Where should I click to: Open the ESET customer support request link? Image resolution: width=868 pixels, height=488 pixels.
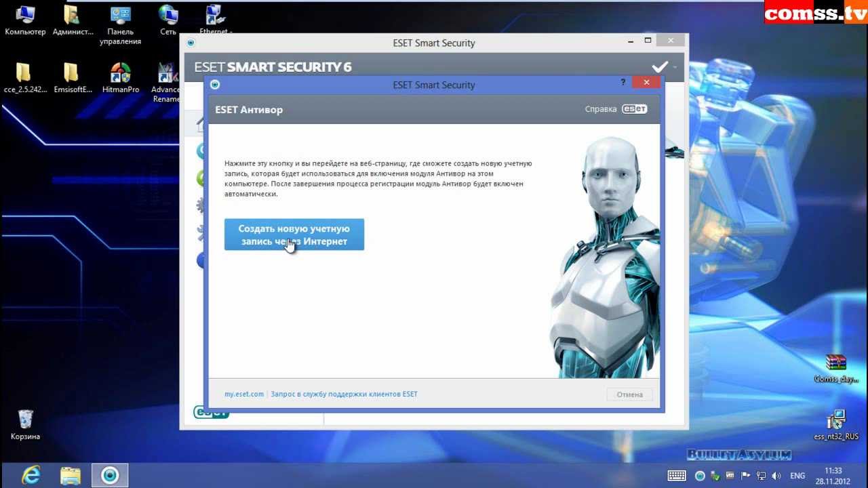tap(344, 394)
